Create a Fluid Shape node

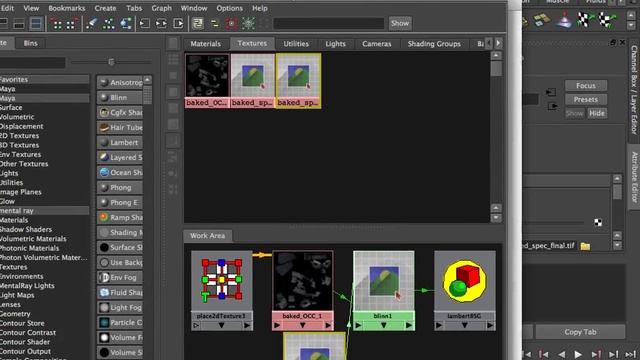coord(120,292)
